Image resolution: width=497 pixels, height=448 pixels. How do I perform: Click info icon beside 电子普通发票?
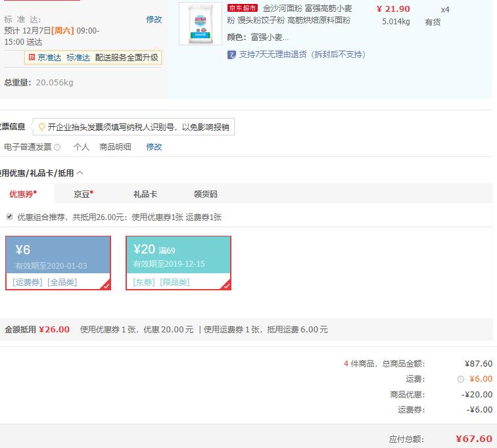pos(57,147)
